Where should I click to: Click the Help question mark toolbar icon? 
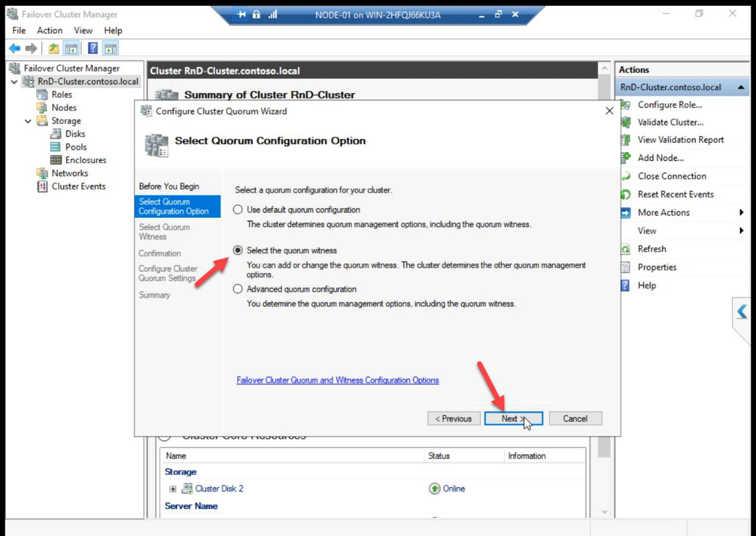[93, 49]
